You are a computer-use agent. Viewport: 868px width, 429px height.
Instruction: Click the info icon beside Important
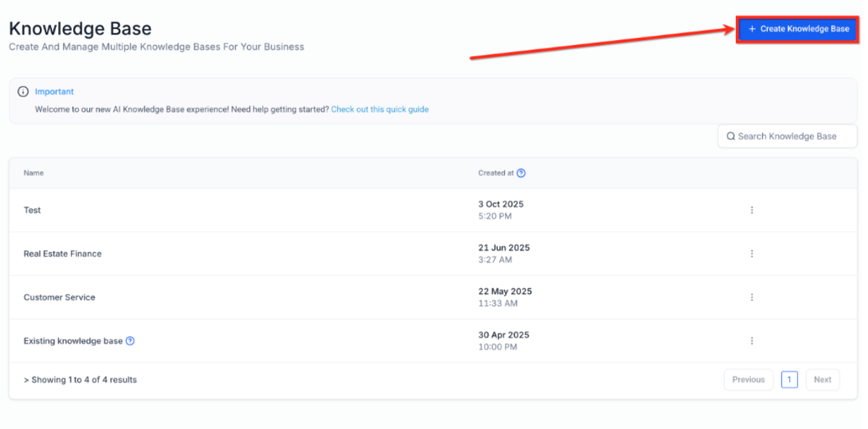[x=24, y=92]
